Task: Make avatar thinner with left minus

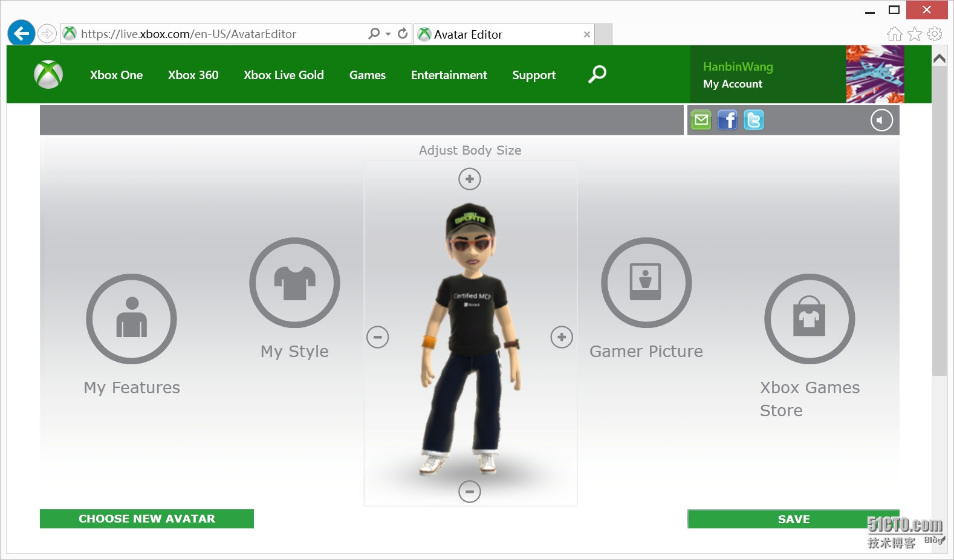Action: (x=378, y=337)
